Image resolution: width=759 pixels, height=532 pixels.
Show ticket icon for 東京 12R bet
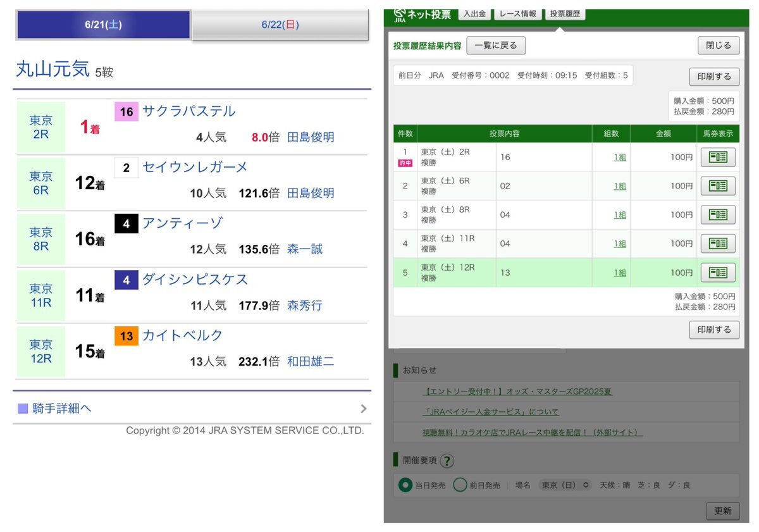point(718,273)
